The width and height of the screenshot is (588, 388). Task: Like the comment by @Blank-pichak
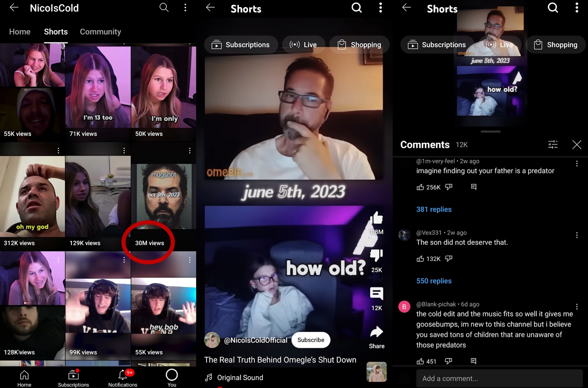pos(420,361)
